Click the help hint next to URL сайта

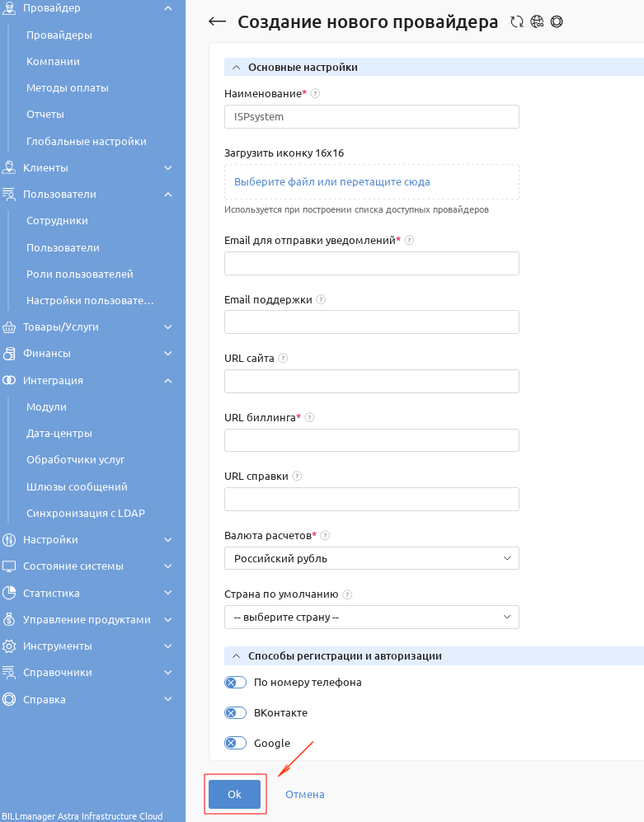283,358
